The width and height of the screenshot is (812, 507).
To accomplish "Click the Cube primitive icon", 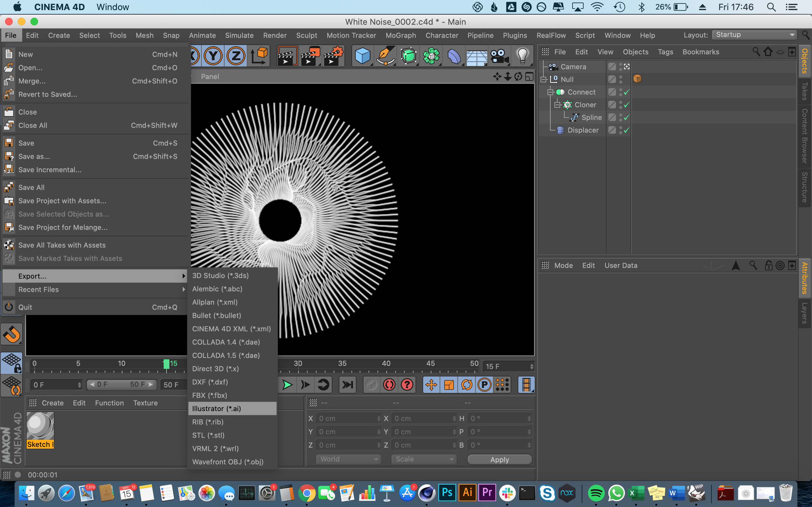I will 362,56.
